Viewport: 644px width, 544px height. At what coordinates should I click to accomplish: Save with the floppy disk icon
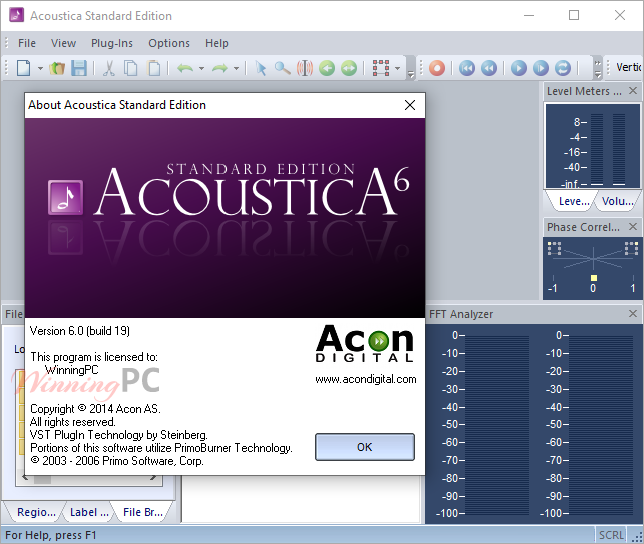[x=79, y=68]
